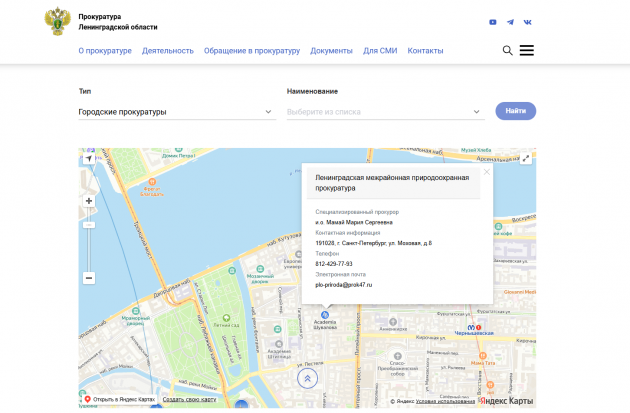Screen dimensions: 630x413
Task: Open the 'Деятельность' menu item
Action: (x=168, y=51)
